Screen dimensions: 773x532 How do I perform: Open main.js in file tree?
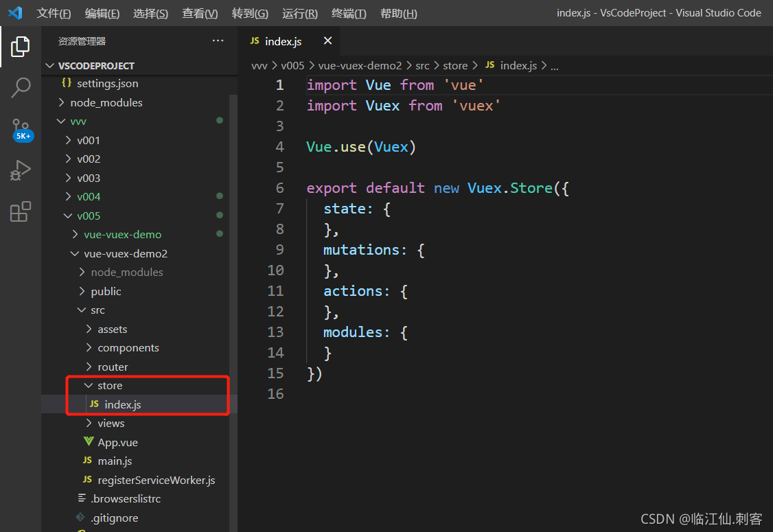click(x=136, y=461)
